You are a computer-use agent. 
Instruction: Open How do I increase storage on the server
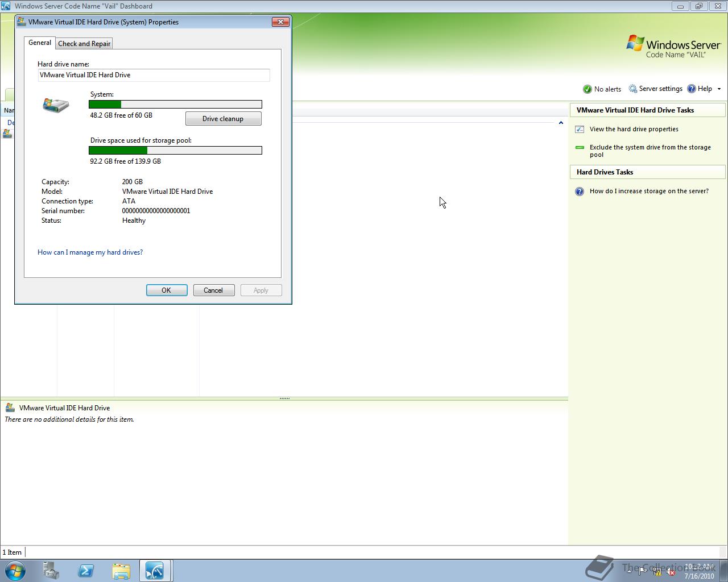[x=649, y=191]
